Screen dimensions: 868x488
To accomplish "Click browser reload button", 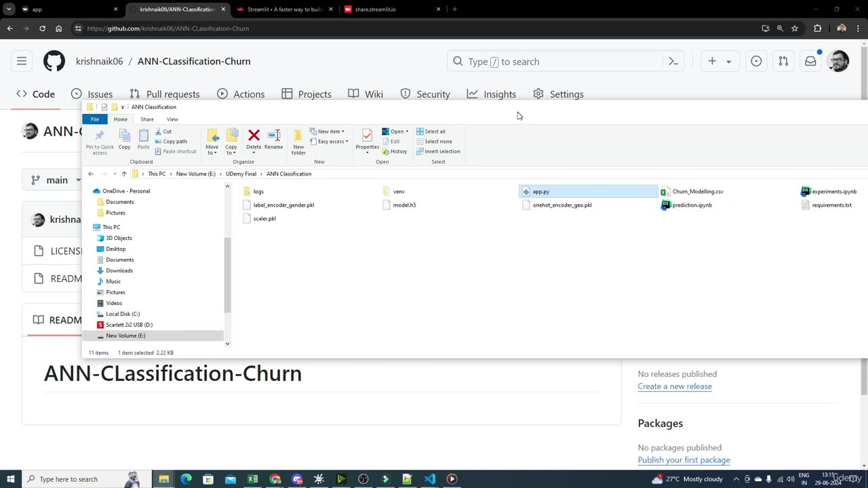I will click(x=42, y=28).
